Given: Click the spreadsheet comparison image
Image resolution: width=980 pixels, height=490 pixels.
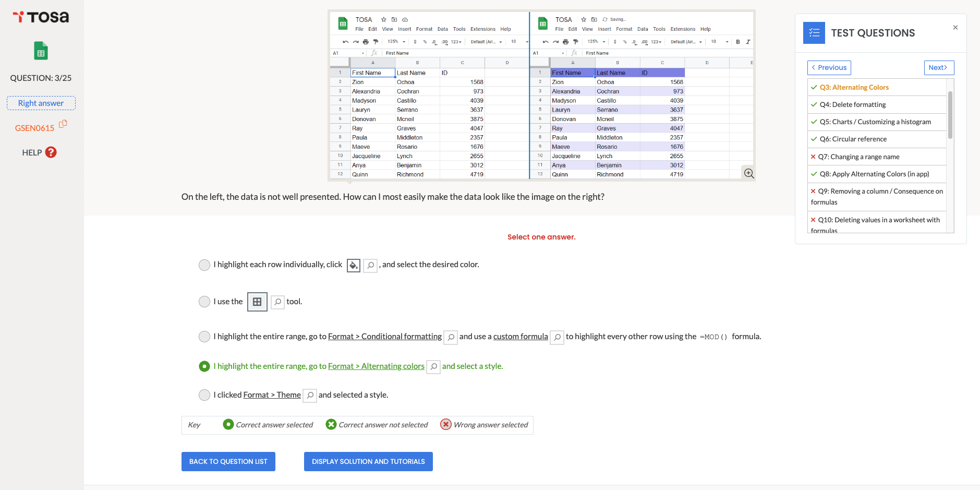Looking at the screenshot, I should click(541, 95).
